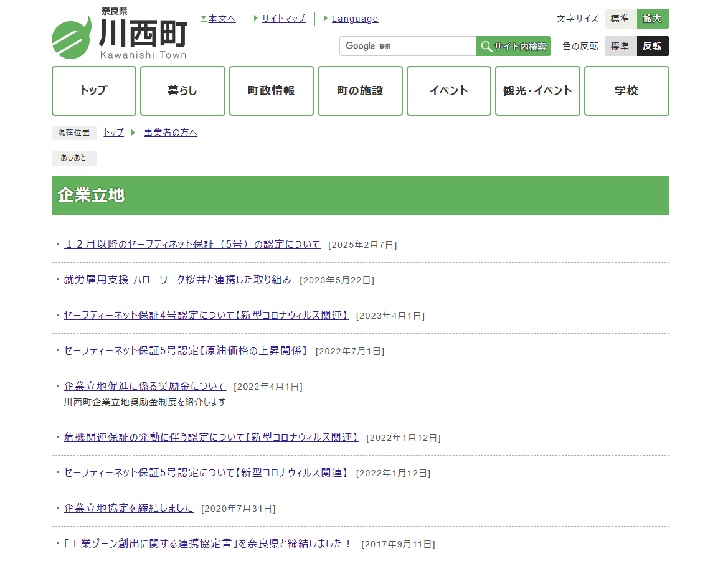Open セーフティーネット保証4号認定 article
Viewport: 728px width, 564px height.
tap(206, 315)
